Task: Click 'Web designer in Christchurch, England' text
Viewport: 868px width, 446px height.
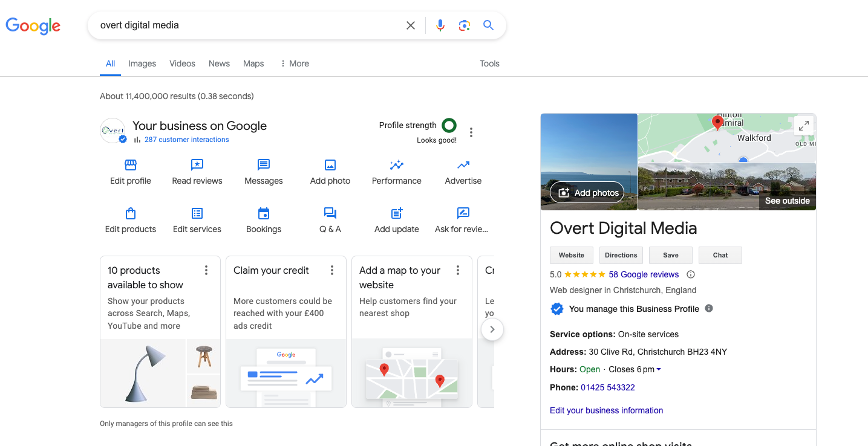Action: pos(623,290)
